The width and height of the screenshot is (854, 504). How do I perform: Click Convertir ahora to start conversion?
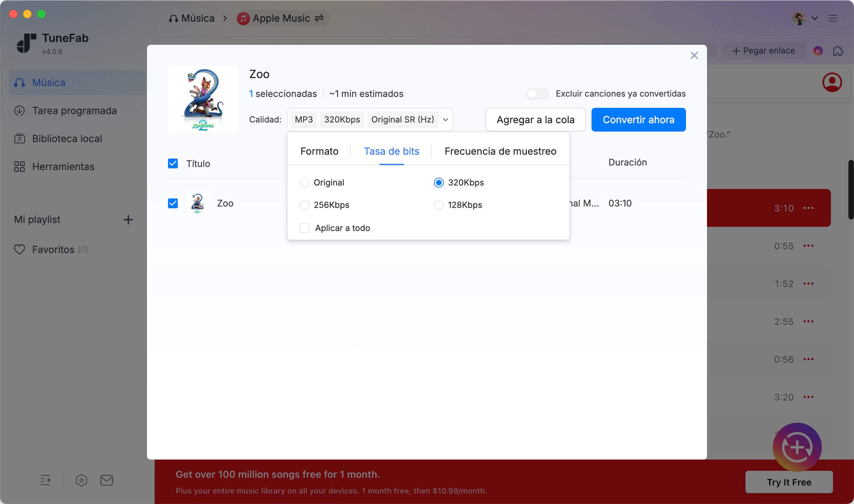(638, 119)
